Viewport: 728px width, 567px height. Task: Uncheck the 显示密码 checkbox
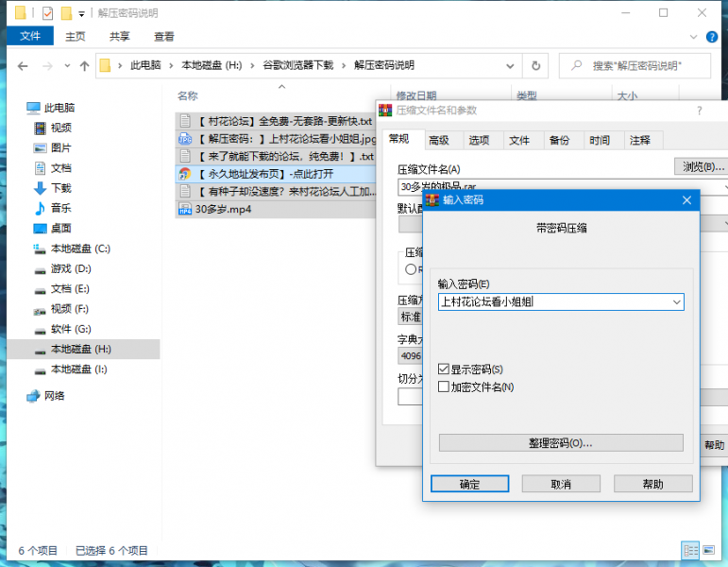pos(444,369)
